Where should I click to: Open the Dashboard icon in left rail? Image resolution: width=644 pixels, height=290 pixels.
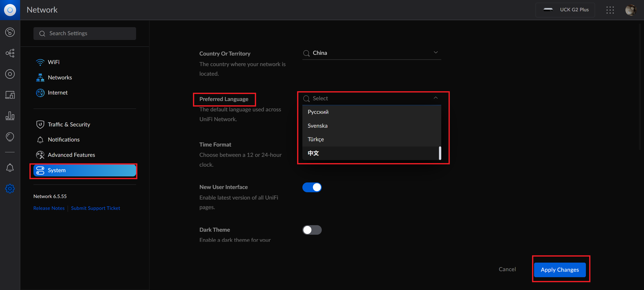tap(10, 32)
